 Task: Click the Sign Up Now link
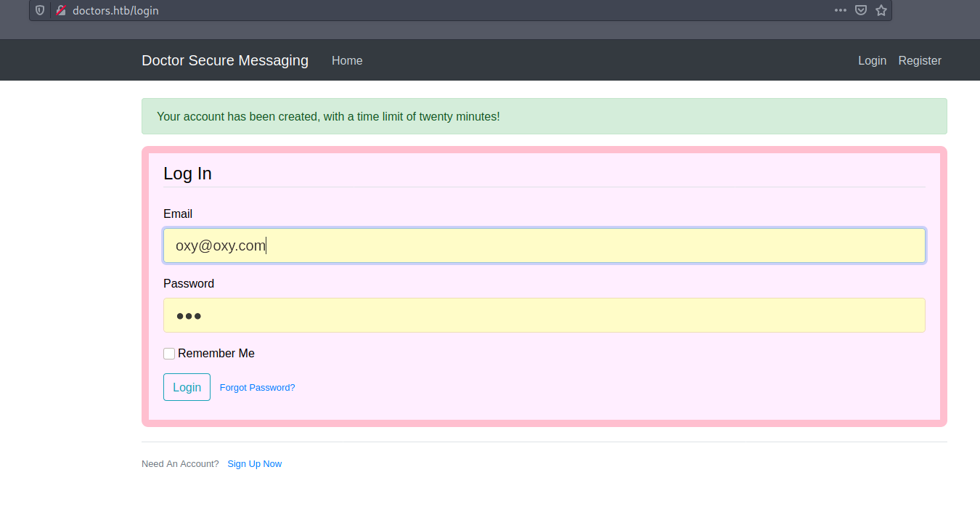click(254, 463)
